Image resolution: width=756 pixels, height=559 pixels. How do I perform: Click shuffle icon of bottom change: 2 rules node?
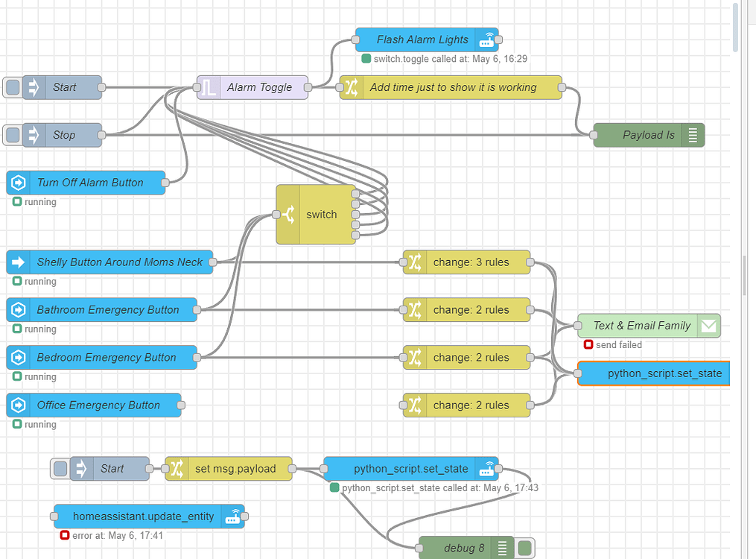tap(415, 405)
